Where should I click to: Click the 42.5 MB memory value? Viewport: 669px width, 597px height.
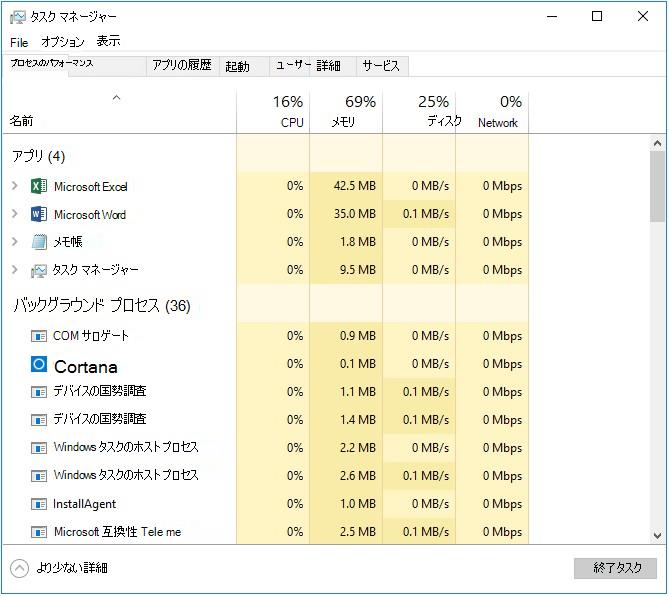pyautogui.click(x=355, y=186)
